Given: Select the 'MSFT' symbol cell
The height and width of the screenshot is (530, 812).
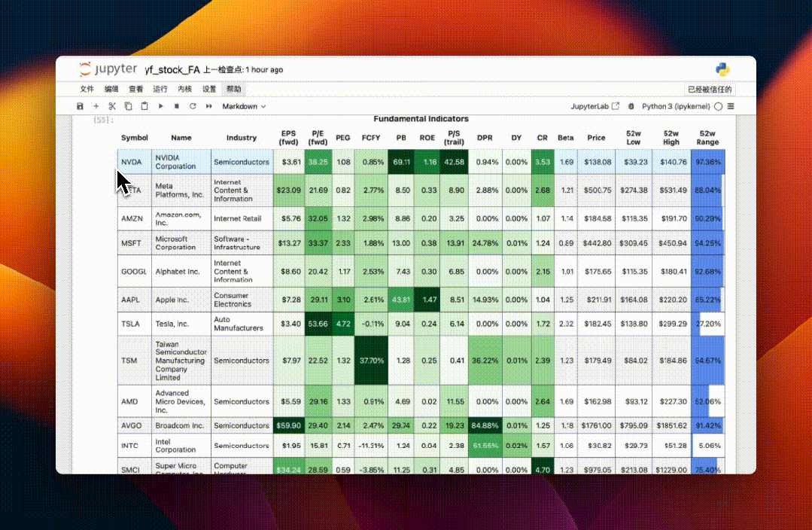Looking at the screenshot, I should click(x=135, y=243).
